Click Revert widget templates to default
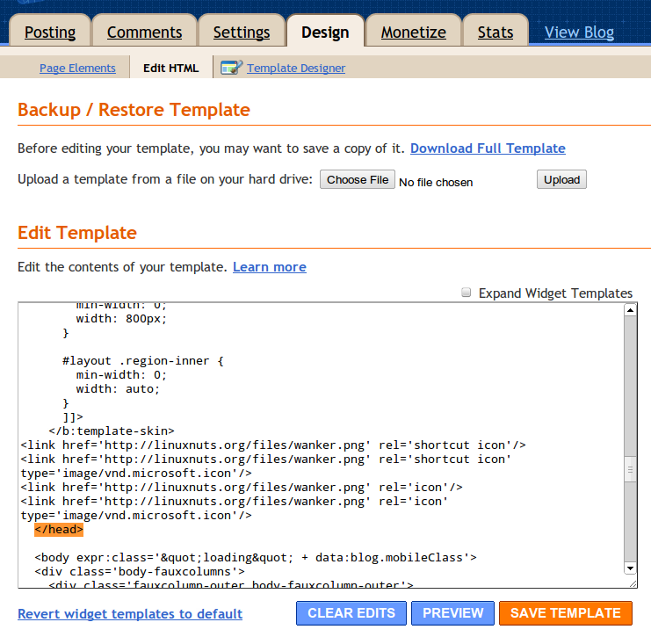 click(130, 614)
